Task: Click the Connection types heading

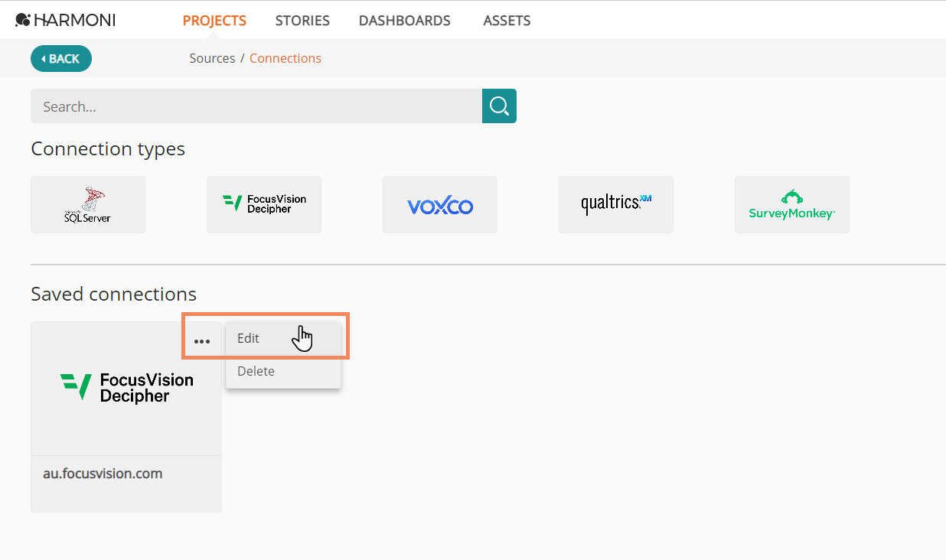Action: (108, 149)
